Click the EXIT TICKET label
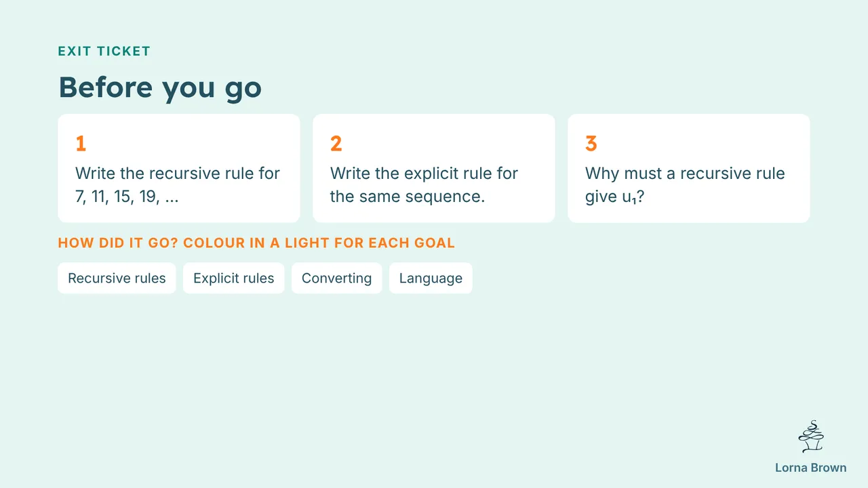This screenshot has width=868, height=488. (x=104, y=51)
